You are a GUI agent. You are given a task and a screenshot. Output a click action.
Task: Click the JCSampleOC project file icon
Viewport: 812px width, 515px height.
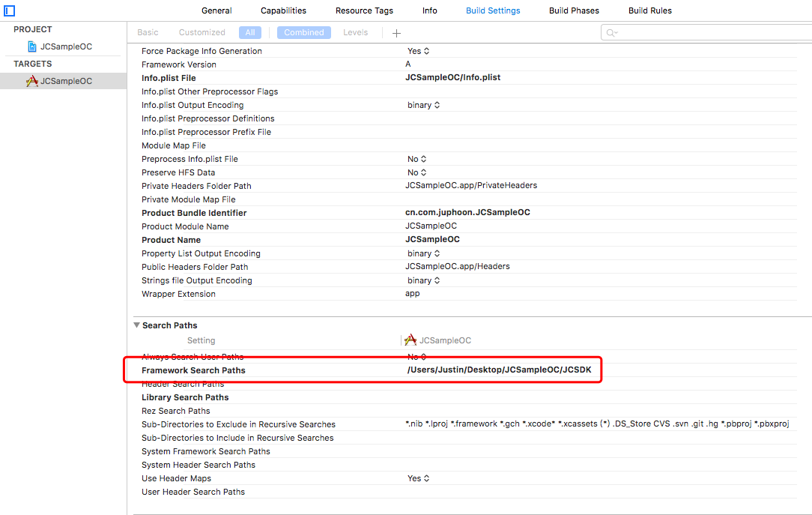coord(32,46)
